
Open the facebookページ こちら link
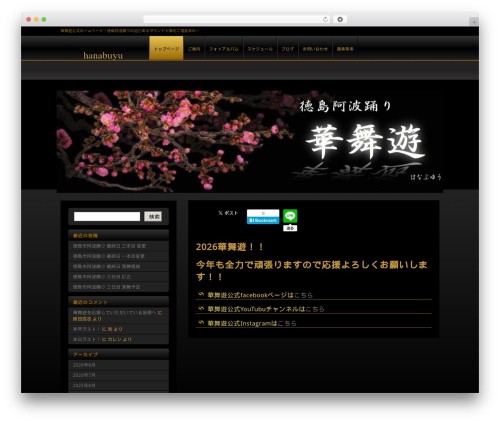click(x=303, y=295)
